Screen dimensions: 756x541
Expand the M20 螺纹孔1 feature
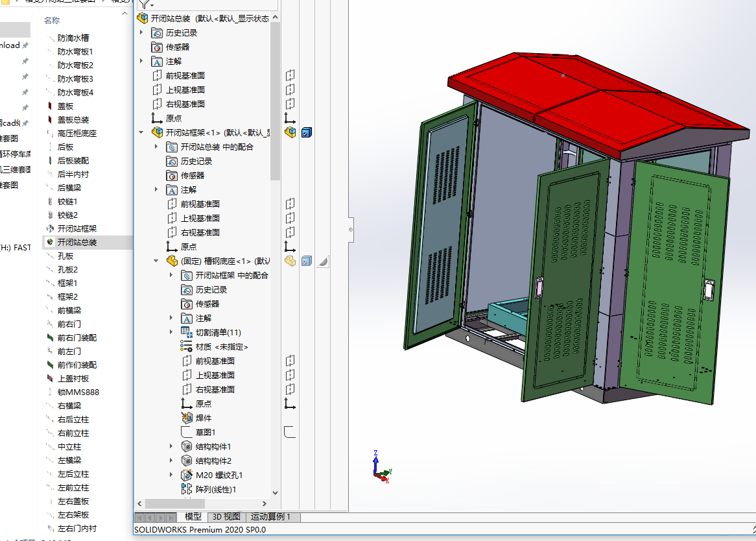click(x=171, y=475)
